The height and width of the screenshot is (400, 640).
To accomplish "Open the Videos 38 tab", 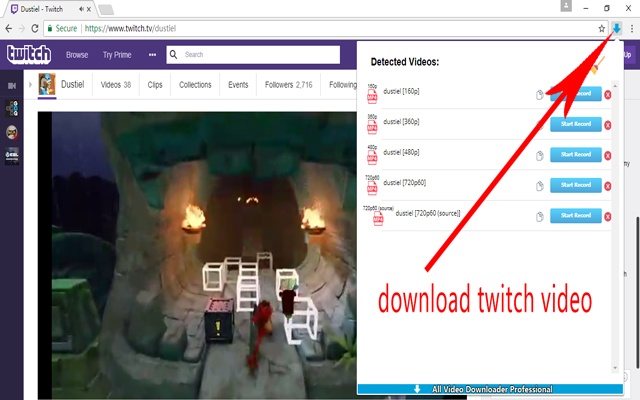I will (x=116, y=84).
